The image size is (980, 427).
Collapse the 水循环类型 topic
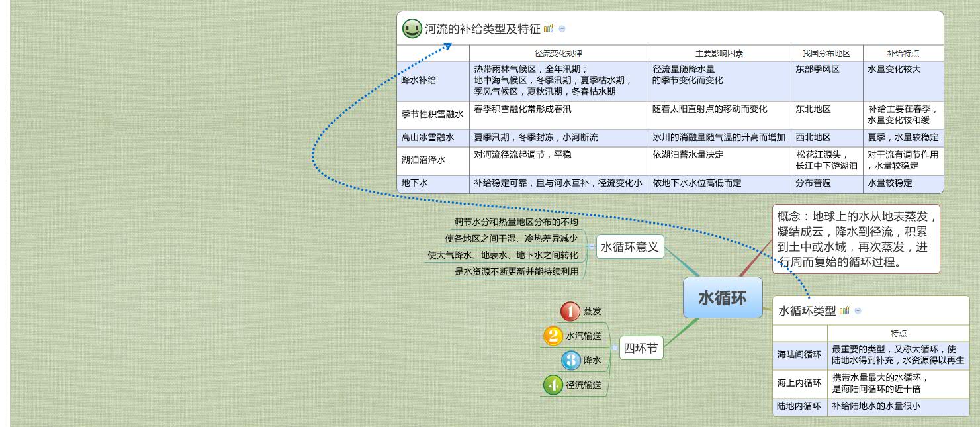tap(858, 311)
